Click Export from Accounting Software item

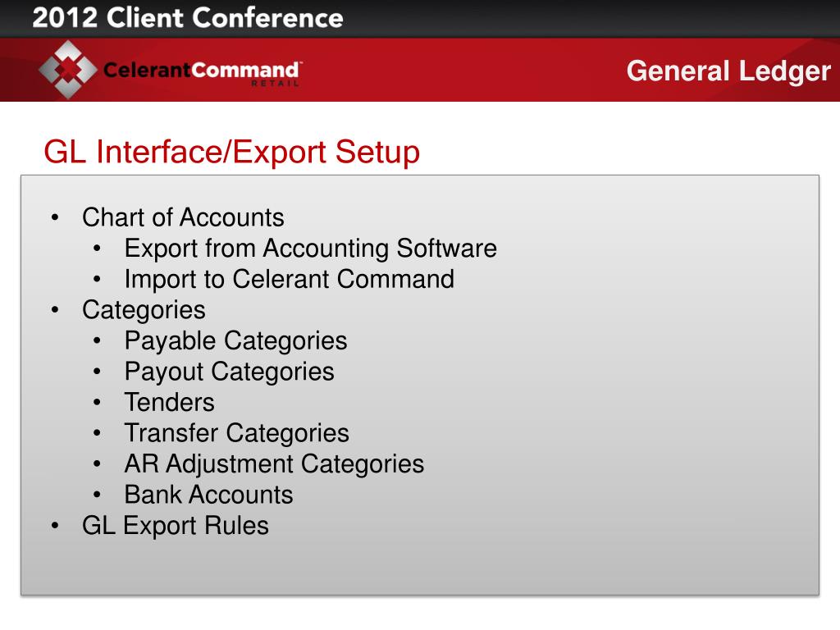coord(310,249)
